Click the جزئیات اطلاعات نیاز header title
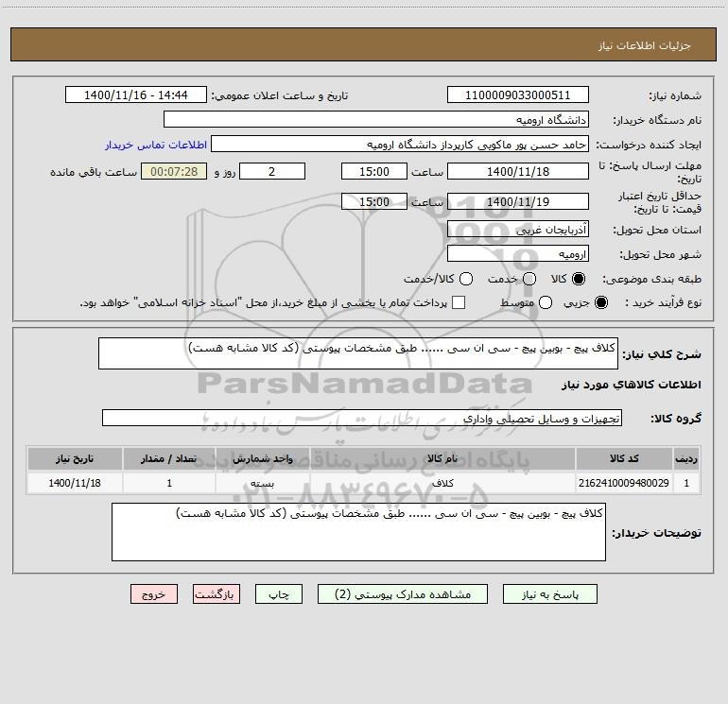Image resolution: width=728 pixels, height=704 pixels. point(645,45)
